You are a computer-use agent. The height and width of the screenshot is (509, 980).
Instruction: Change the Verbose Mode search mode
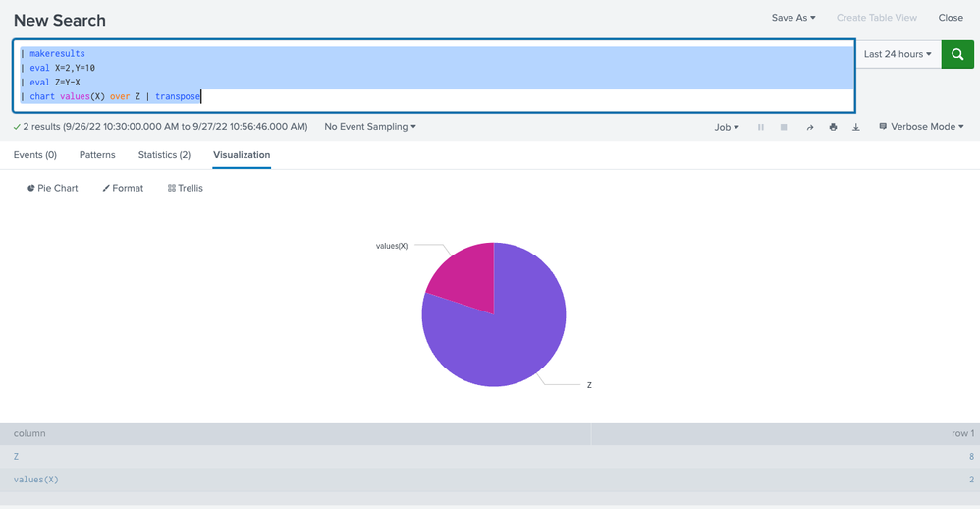click(x=921, y=127)
